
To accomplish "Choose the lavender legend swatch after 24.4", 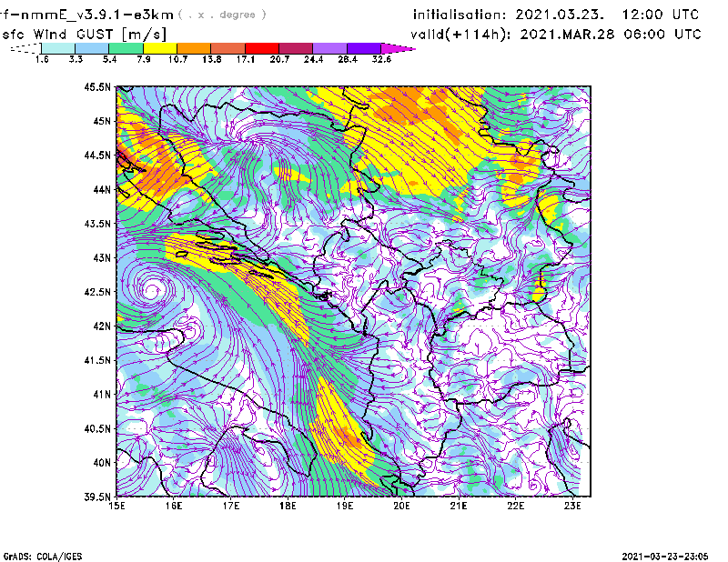I will tap(330, 48).
